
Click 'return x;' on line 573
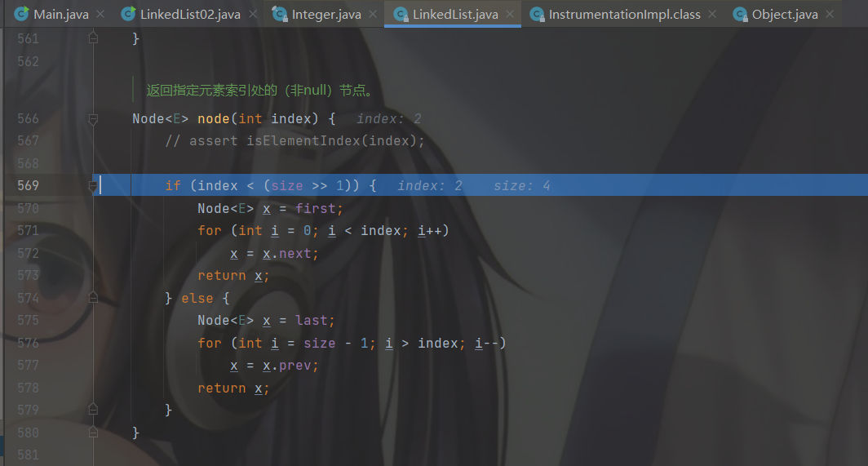pos(233,275)
